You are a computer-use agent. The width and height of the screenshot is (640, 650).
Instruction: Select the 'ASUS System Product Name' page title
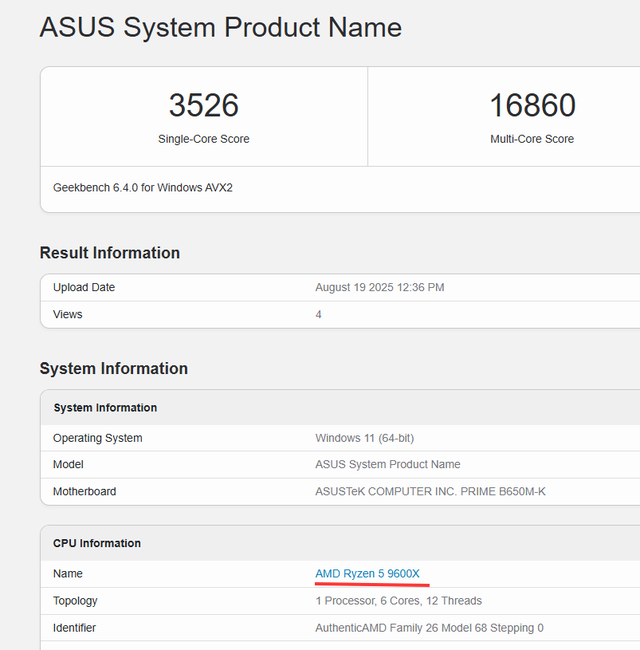[221, 27]
